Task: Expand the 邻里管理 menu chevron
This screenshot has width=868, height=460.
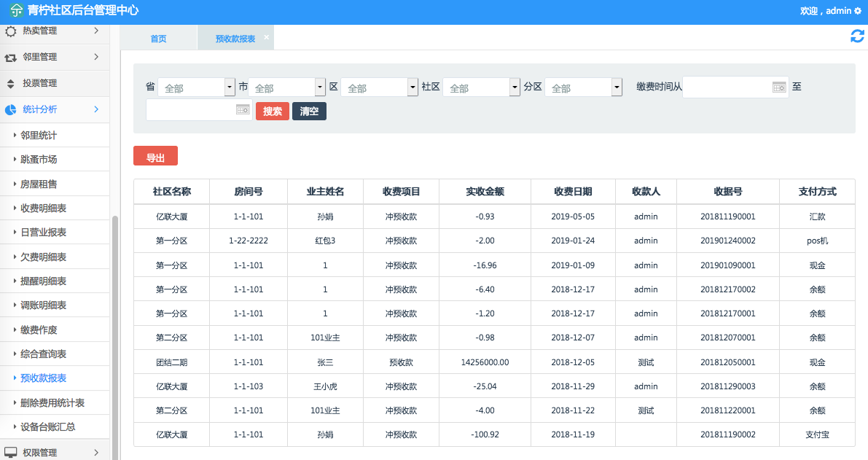Action: click(x=96, y=56)
